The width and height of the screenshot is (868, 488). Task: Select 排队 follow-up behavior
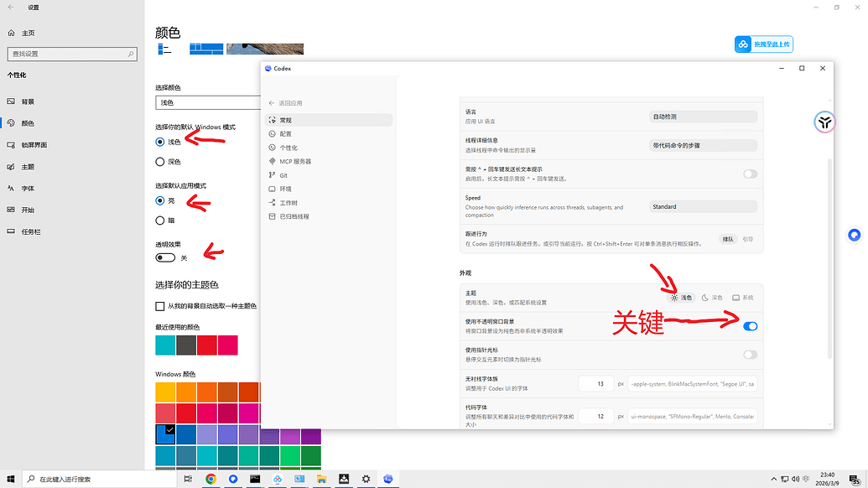point(727,239)
